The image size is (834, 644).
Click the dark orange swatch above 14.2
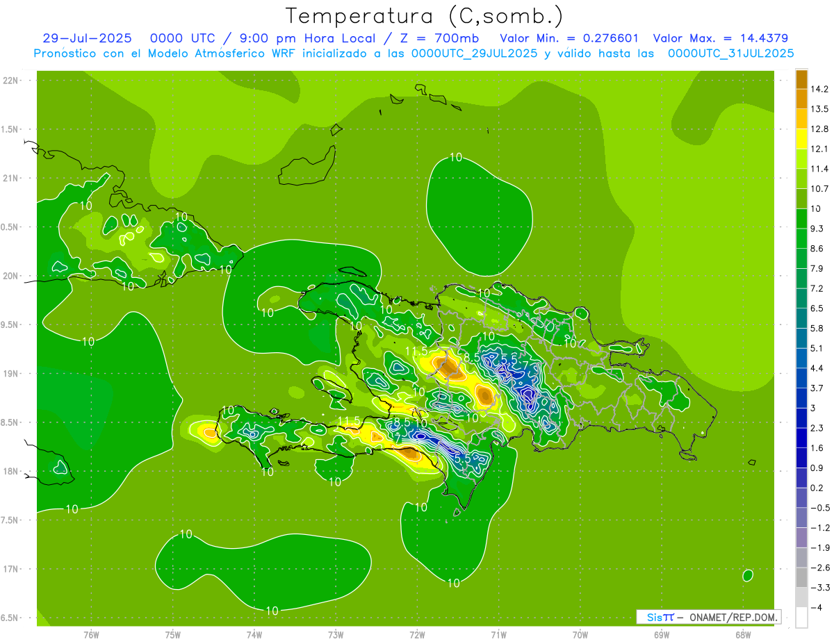(801, 79)
